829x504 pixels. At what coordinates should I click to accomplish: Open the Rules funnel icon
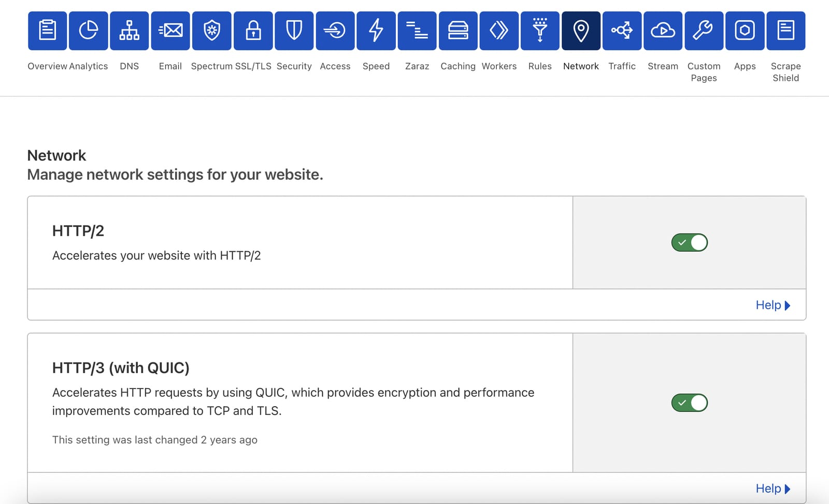tap(540, 31)
